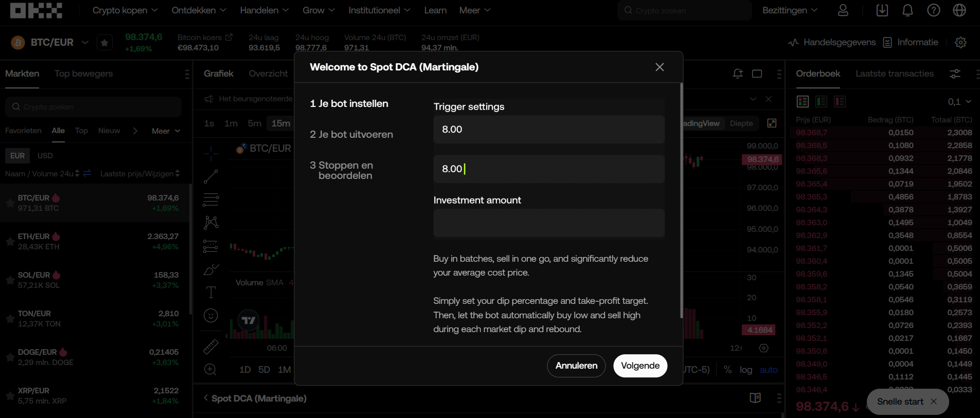Viewport: 980px width, 418px height.
Task: Select the crosshair cursor tool
Action: coord(211,153)
